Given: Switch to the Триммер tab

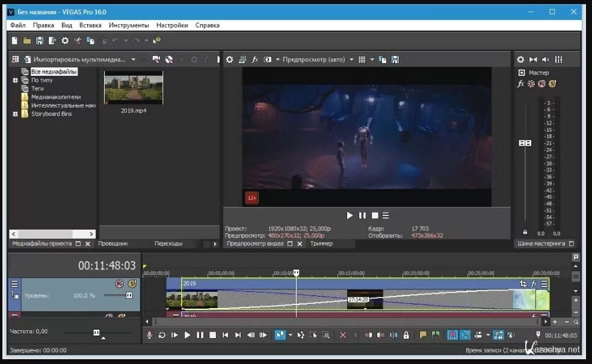Looking at the screenshot, I should tap(321, 244).
